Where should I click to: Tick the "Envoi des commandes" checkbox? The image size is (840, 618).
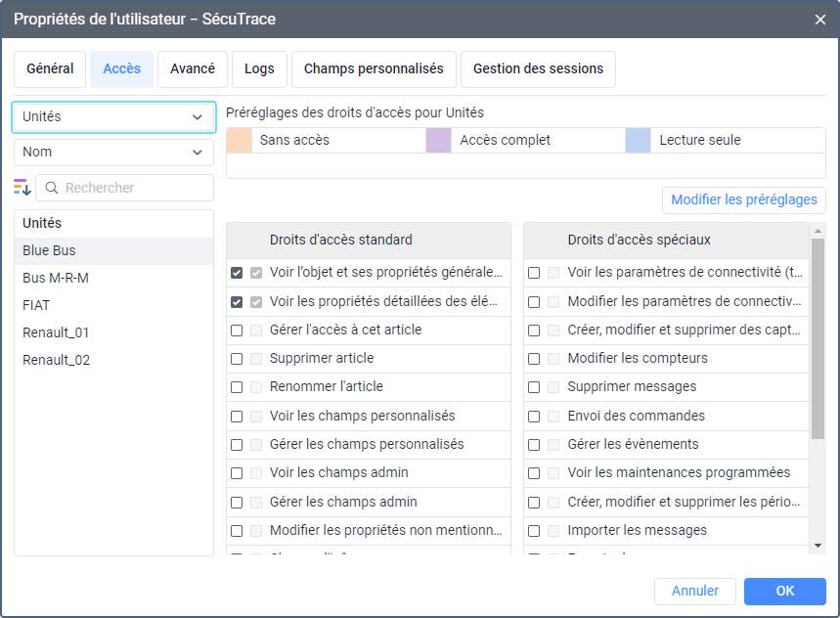pyautogui.click(x=534, y=416)
